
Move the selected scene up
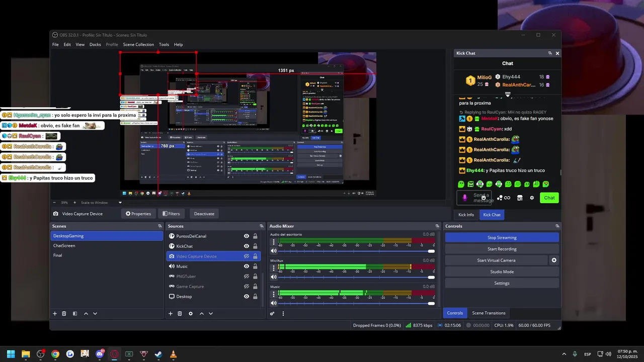click(x=86, y=314)
